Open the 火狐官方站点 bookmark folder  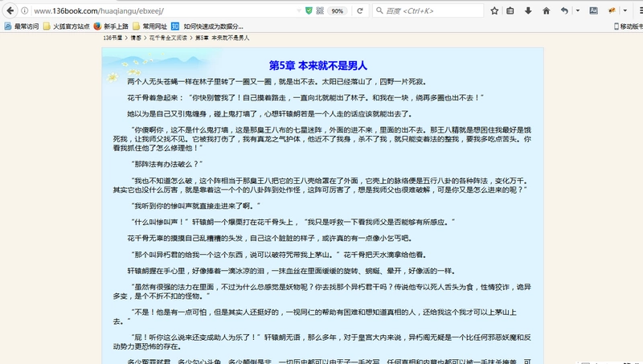tap(67, 27)
